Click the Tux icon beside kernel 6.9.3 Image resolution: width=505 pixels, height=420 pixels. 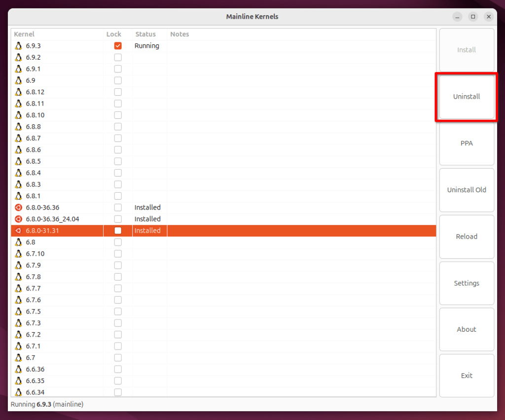[x=18, y=46]
